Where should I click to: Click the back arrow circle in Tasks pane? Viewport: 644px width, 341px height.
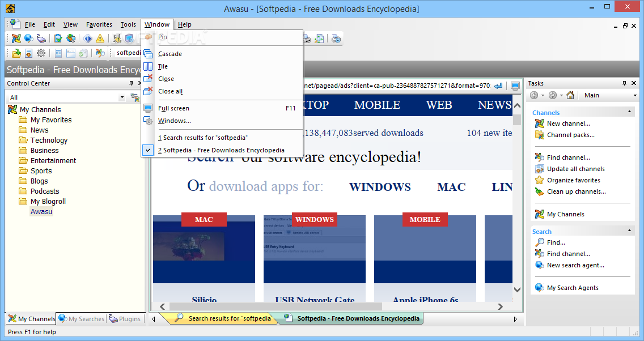534,95
